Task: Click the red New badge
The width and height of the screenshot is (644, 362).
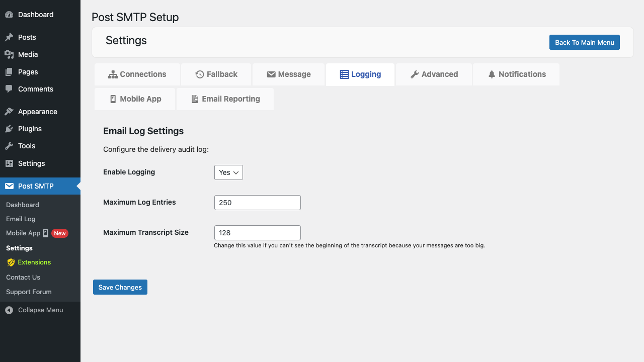Action: (60, 233)
